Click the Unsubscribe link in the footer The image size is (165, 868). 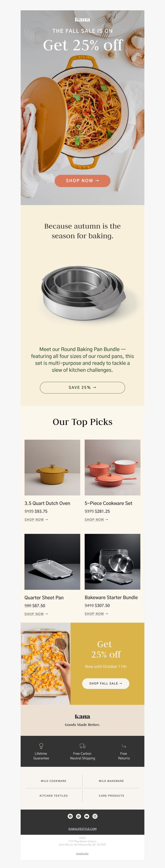coord(82,854)
